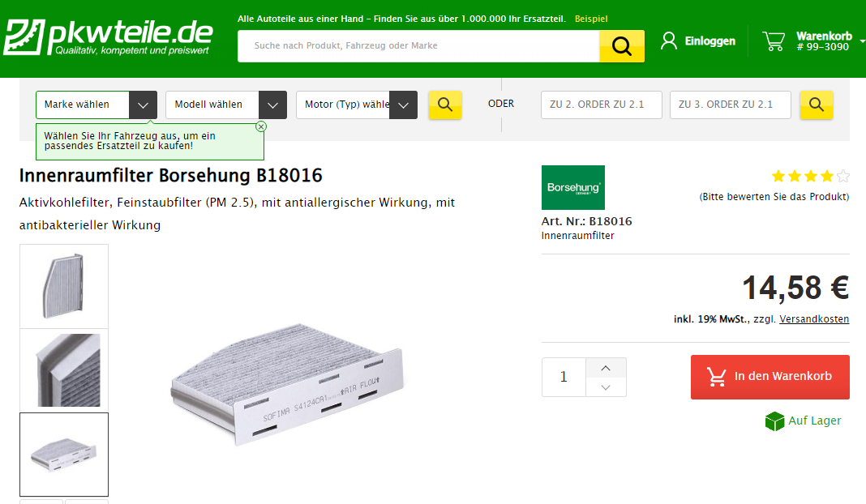Open the Motor (Typ) wählen dropdown
The image size is (866, 504).
point(357,105)
